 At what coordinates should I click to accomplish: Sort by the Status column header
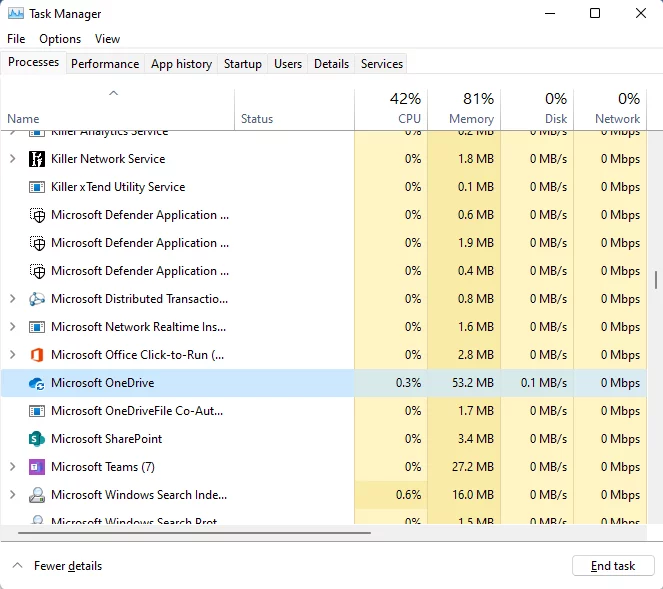[294, 110]
